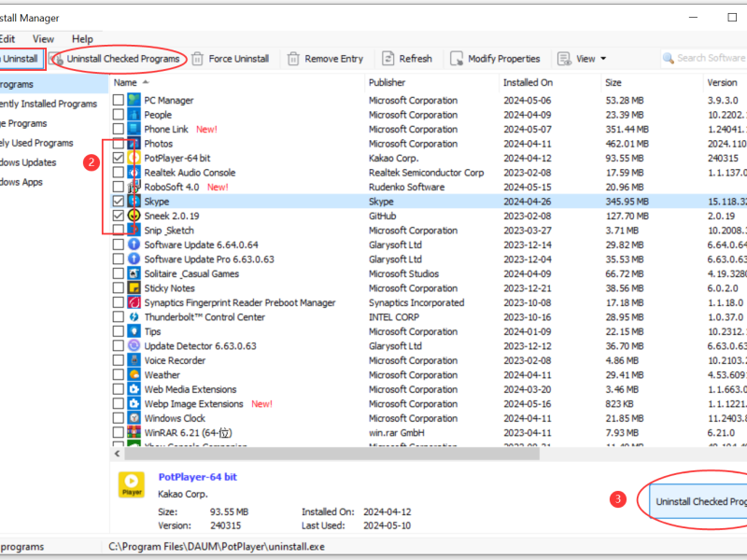Image resolution: width=747 pixels, height=560 pixels.
Task: Click the View list icon in toolbar
Action: click(x=565, y=59)
